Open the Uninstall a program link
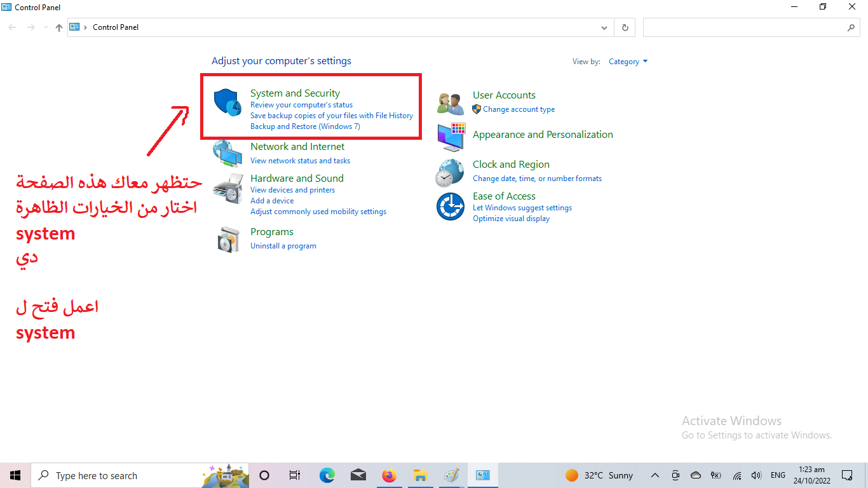 click(x=283, y=246)
